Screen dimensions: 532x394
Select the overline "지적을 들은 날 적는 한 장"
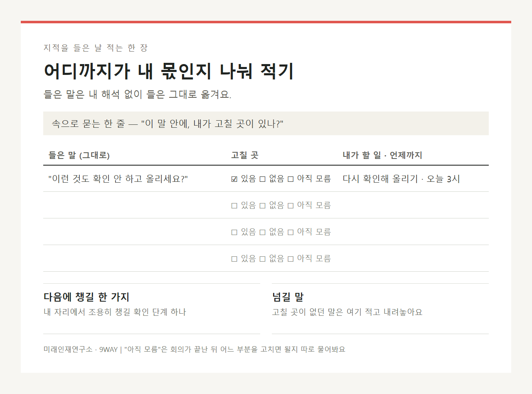[x=96, y=48]
